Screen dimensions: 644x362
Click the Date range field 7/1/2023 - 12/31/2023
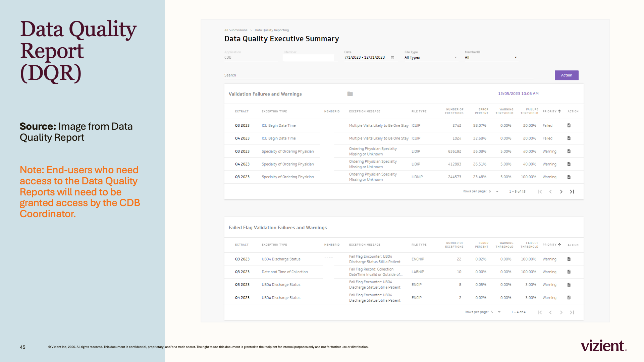click(x=364, y=58)
